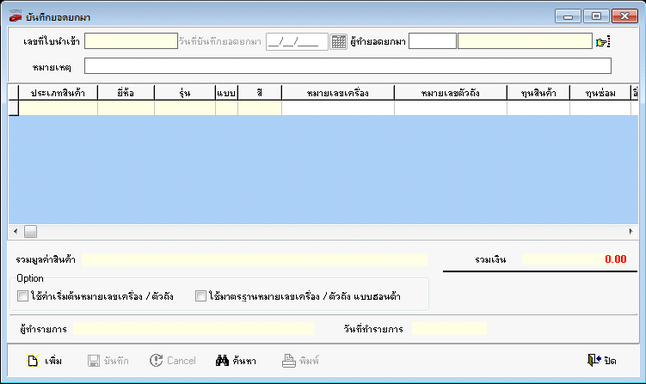Select the แบบ column header
The image size is (646, 384).
[227, 93]
